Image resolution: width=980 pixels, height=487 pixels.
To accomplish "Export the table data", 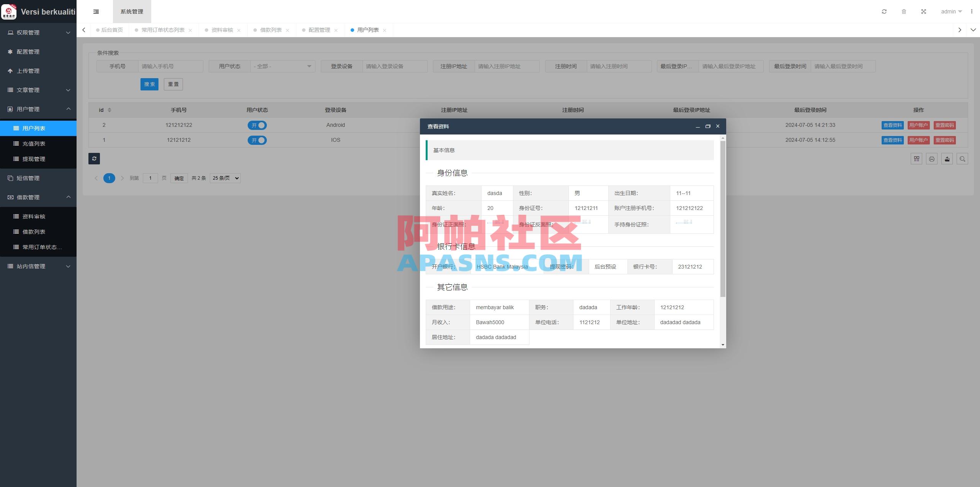I will pos(946,159).
